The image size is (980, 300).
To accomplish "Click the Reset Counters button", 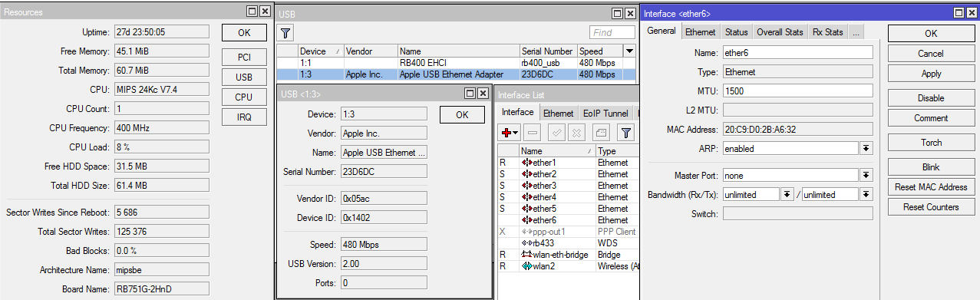I will 930,207.
